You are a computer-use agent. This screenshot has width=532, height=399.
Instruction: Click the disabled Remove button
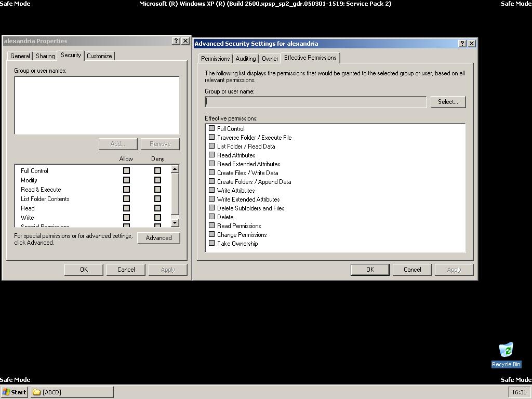click(160, 144)
